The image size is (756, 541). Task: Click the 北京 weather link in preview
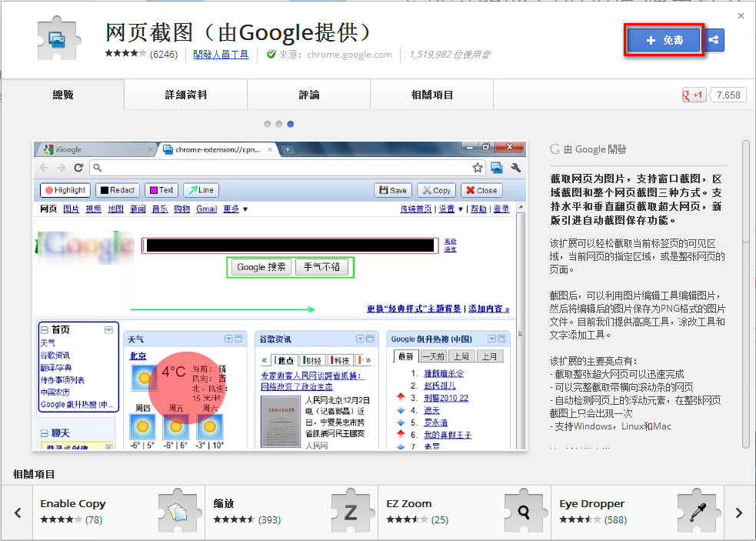(x=138, y=356)
